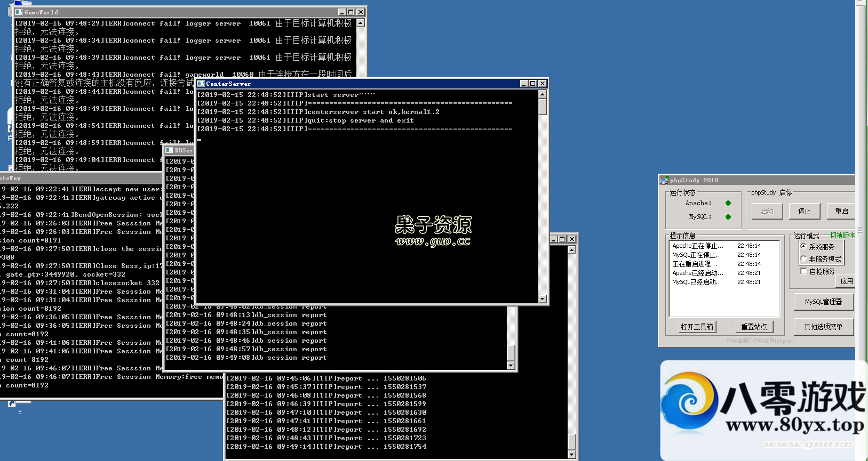Select the 系统服务 radio button

[803, 246]
